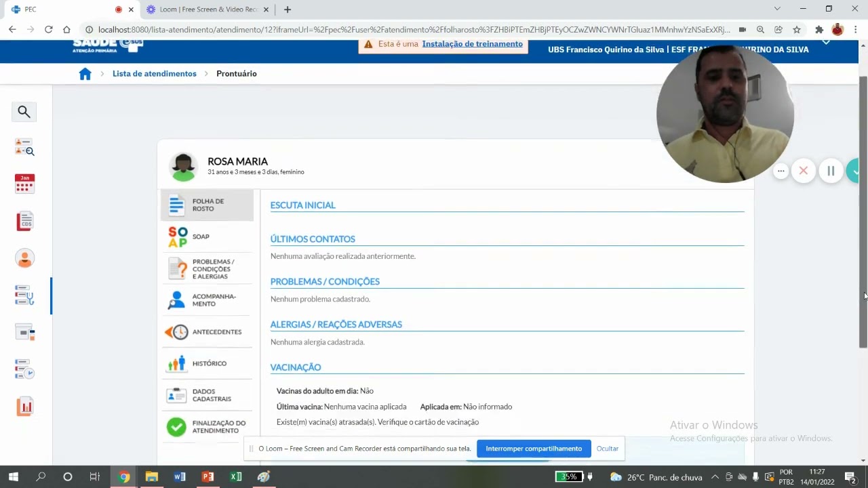Select Folha de Rosto tab

coord(207,205)
